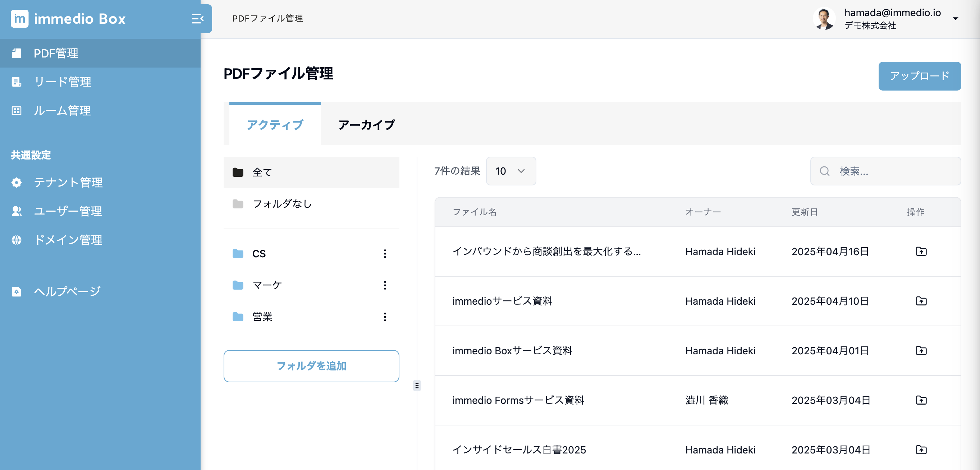The width and height of the screenshot is (980, 470).
Task: Select the アクティブ tab
Action: click(275, 125)
